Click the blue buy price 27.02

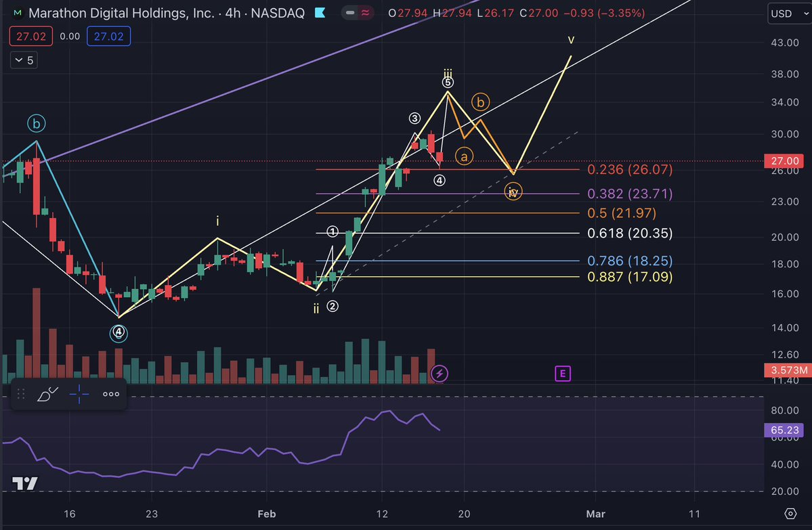pyautogui.click(x=109, y=37)
